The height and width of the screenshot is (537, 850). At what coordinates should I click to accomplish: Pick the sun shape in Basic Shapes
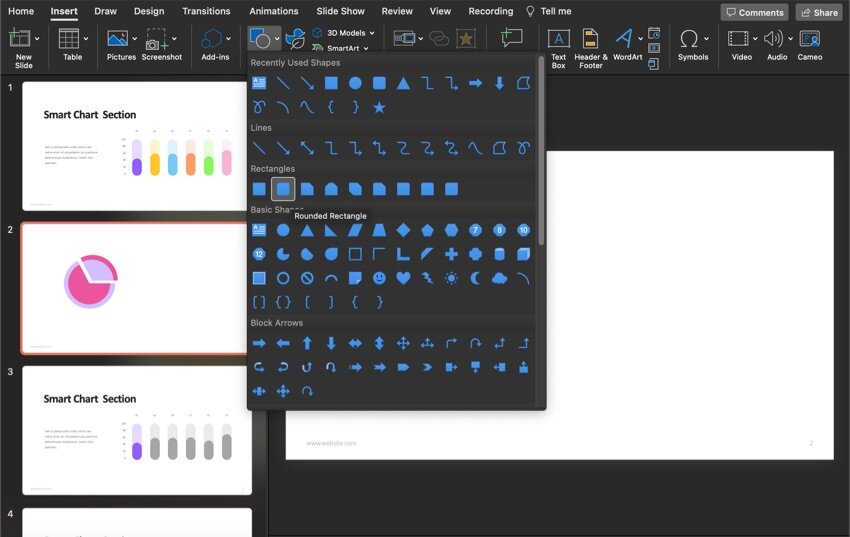click(451, 278)
